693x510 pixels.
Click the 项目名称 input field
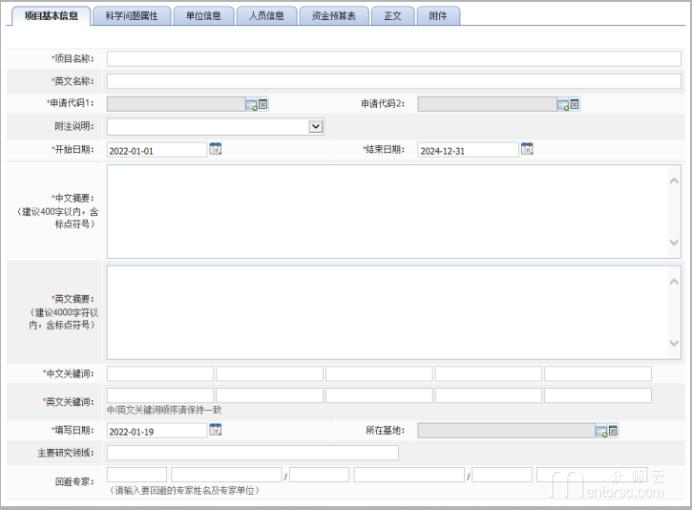(x=393, y=59)
